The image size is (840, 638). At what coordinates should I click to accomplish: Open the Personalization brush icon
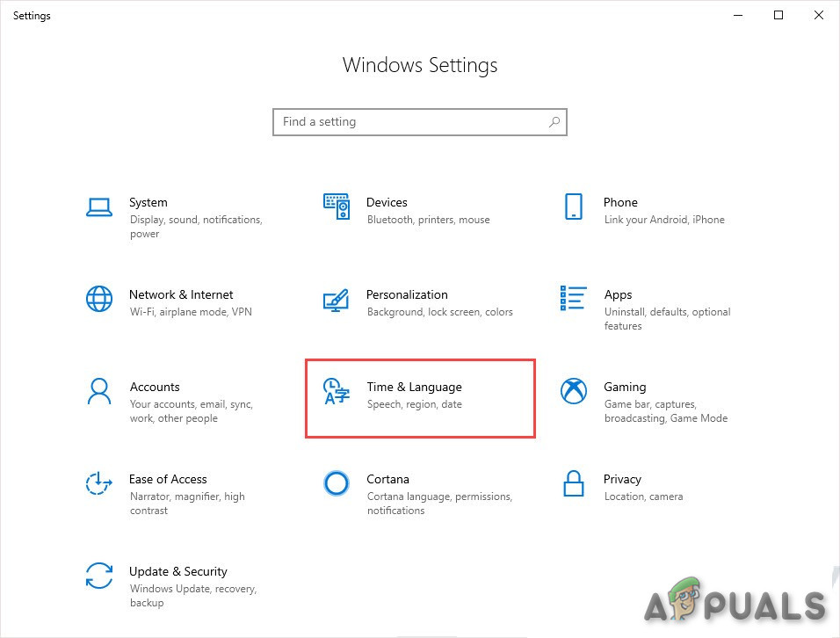pos(337,300)
